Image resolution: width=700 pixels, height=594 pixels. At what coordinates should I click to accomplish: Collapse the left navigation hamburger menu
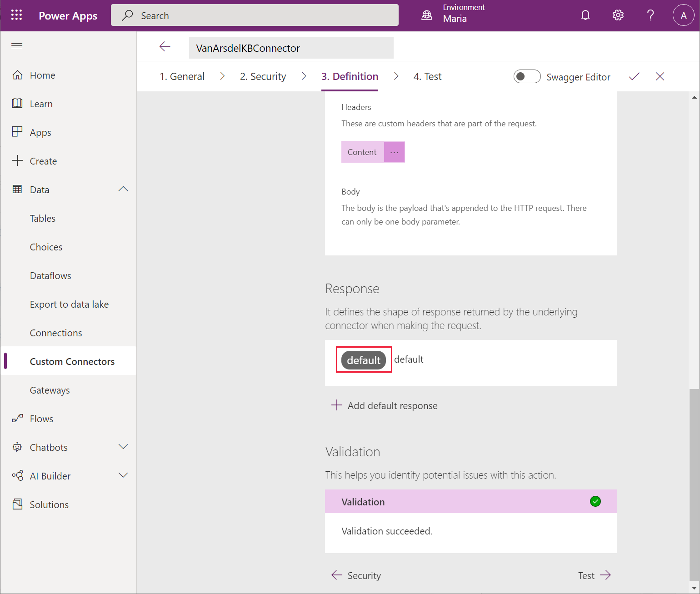[x=17, y=45]
